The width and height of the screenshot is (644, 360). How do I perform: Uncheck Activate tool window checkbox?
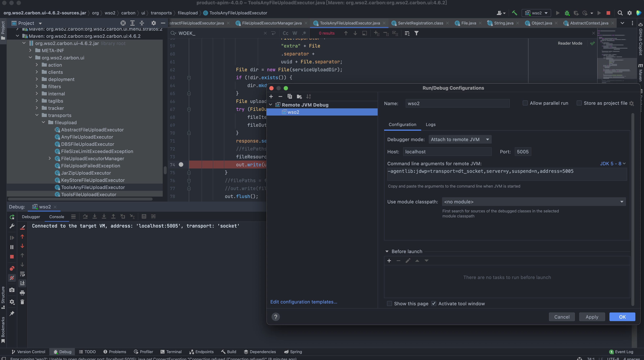tap(434, 303)
